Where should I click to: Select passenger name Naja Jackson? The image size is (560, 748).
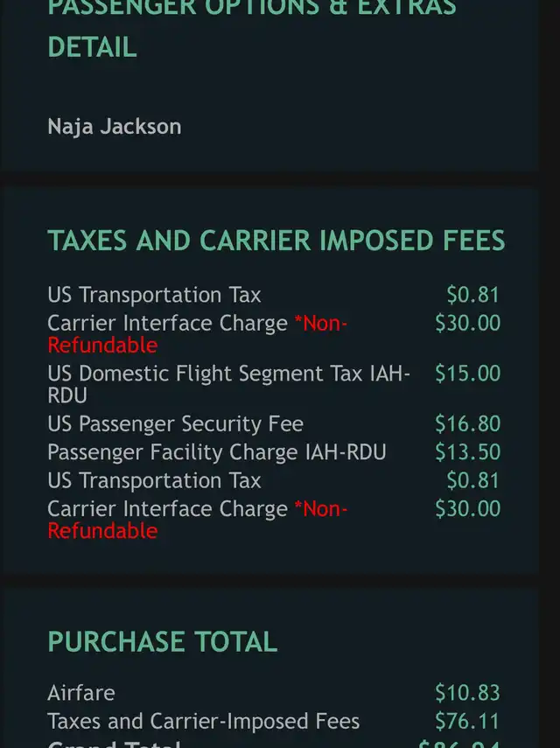click(x=114, y=126)
